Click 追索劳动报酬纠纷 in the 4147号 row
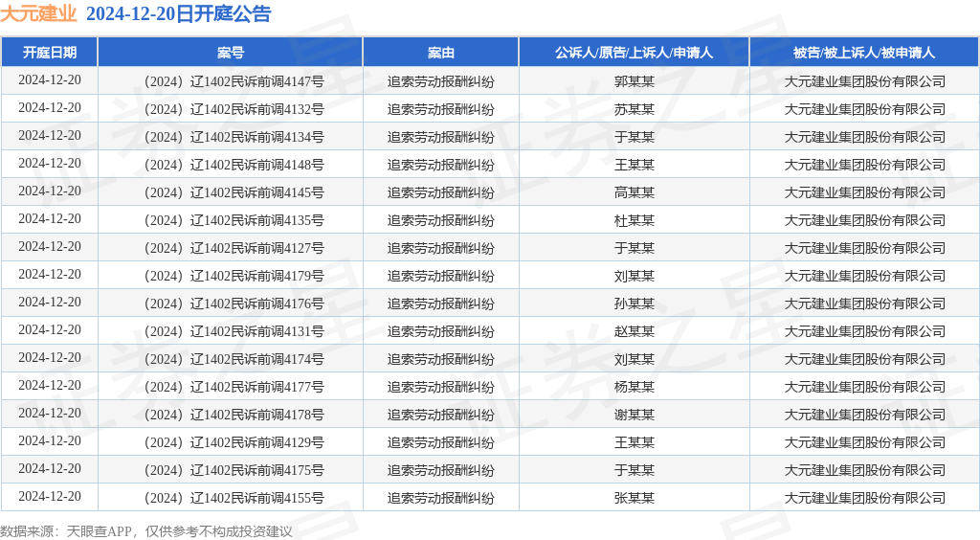Image resolution: width=980 pixels, height=540 pixels. 440,81
